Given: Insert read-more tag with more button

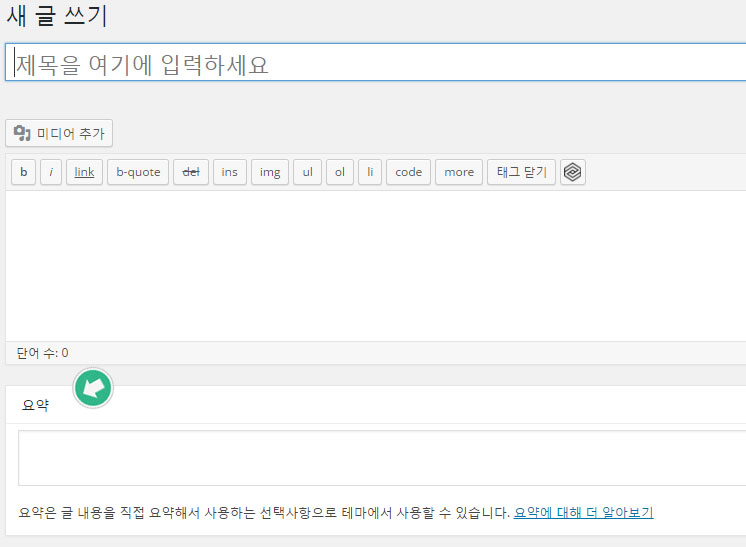Looking at the screenshot, I should [459, 172].
